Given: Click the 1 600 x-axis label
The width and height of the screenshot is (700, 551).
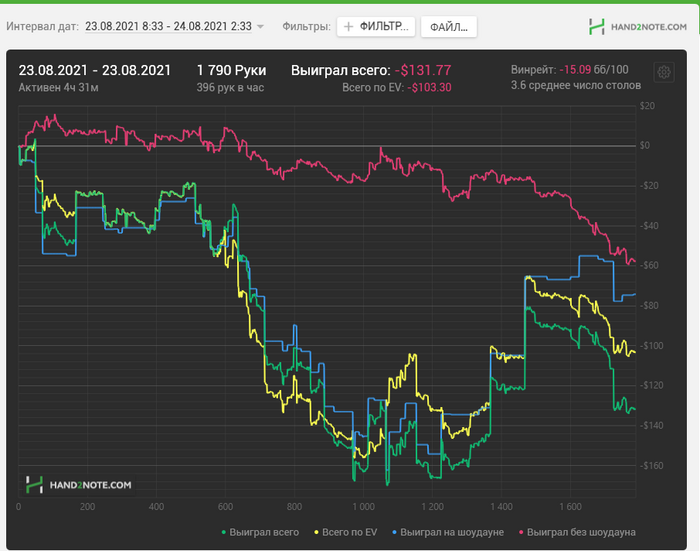Looking at the screenshot, I should point(571,507).
